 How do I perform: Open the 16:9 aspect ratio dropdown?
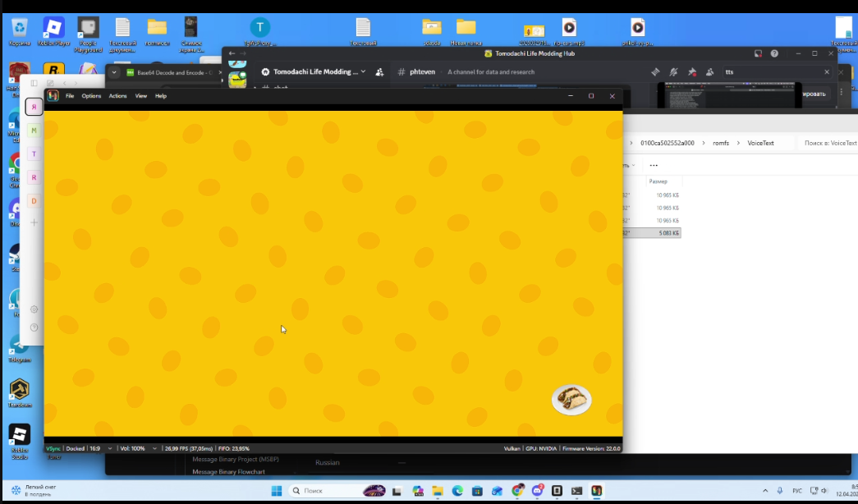pyautogui.click(x=101, y=448)
